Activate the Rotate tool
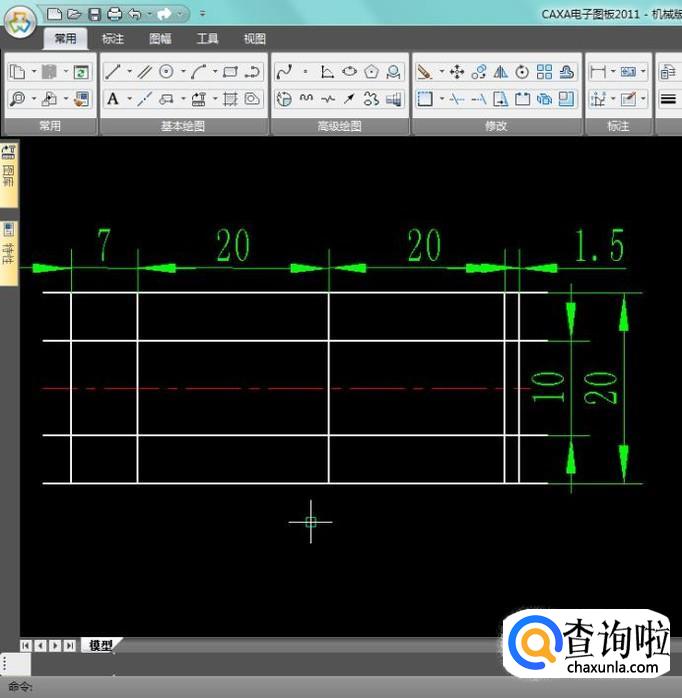 (522, 72)
